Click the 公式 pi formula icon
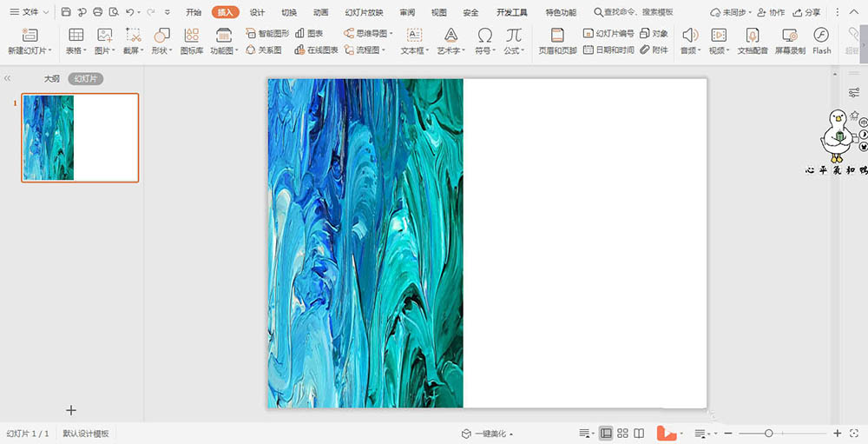 point(514,36)
